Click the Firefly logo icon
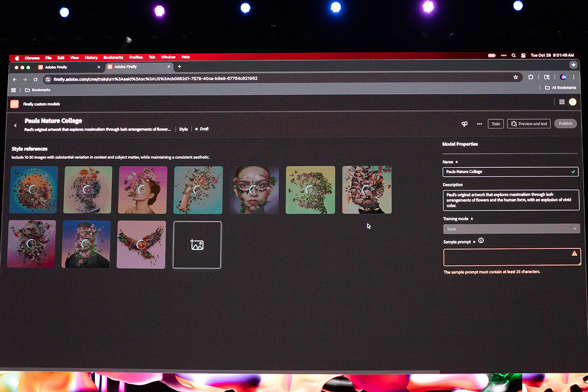Viewport: 588px width, 392px height. coord(15,104)
